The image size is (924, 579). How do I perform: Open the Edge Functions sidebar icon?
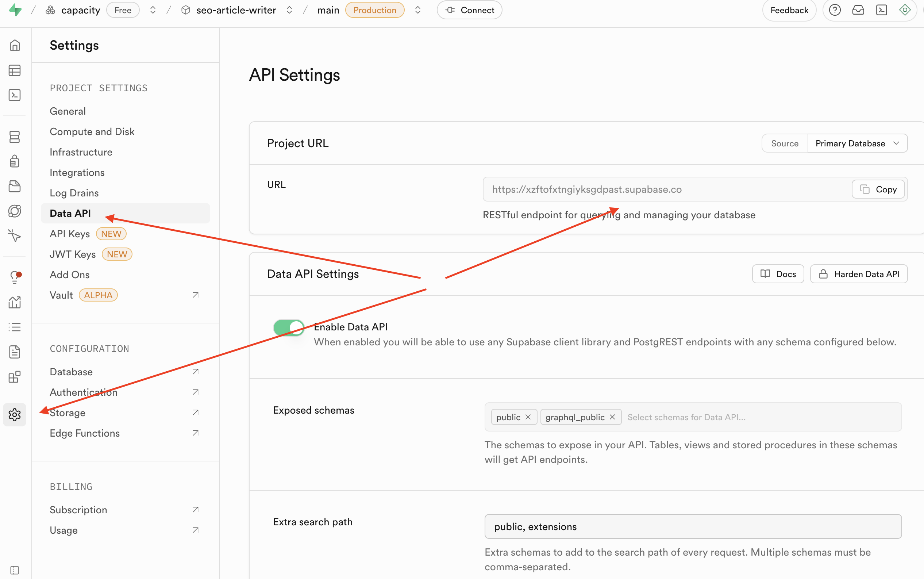click(15, 211)
